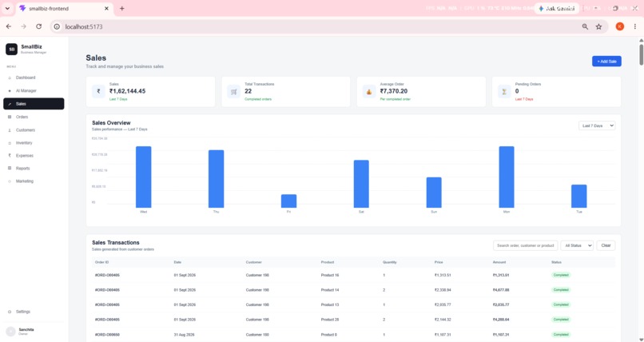
Task: Click the Expenses rupee icon in sidebar
Action: [x=10, y=156]
